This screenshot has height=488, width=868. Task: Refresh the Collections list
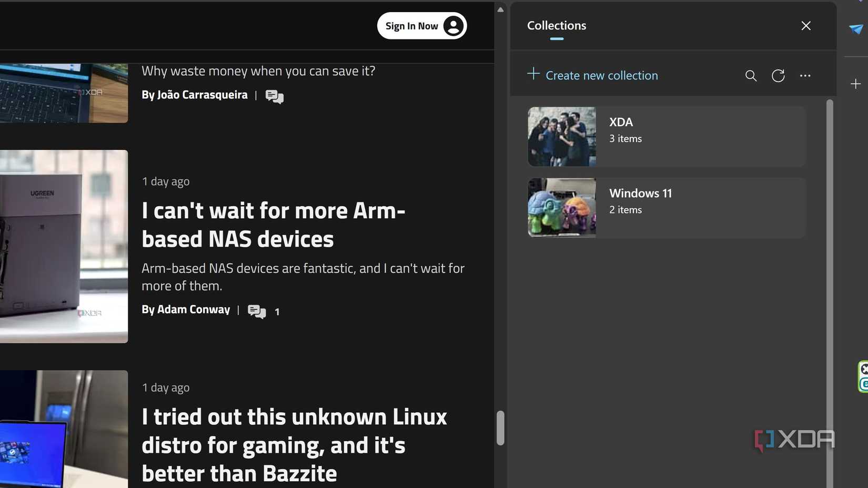click(778, 76)
